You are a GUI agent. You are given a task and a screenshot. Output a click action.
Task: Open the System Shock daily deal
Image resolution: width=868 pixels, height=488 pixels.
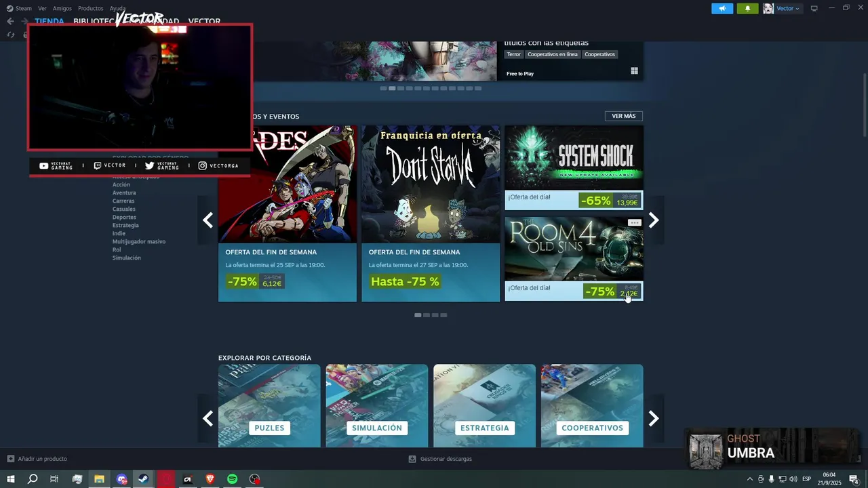click(x=574, y=167)
